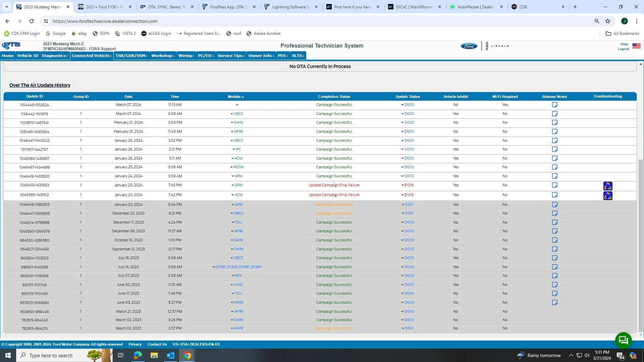Open the live chat bubble
The image size is (644, 362).
pos(623,340)
